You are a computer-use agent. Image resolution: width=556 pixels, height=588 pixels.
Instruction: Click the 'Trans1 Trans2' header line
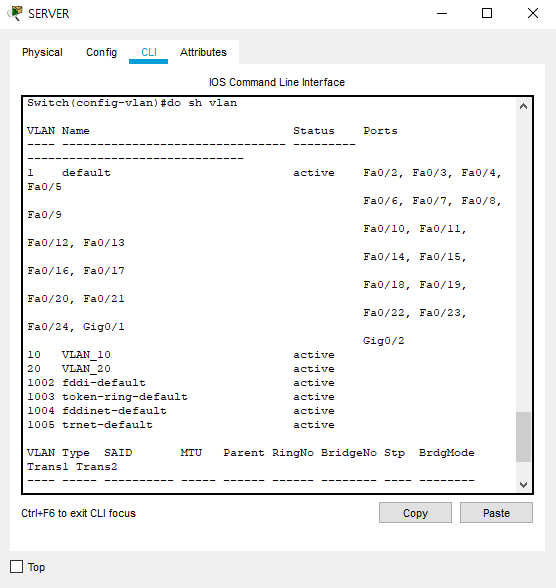coord(72,467)
